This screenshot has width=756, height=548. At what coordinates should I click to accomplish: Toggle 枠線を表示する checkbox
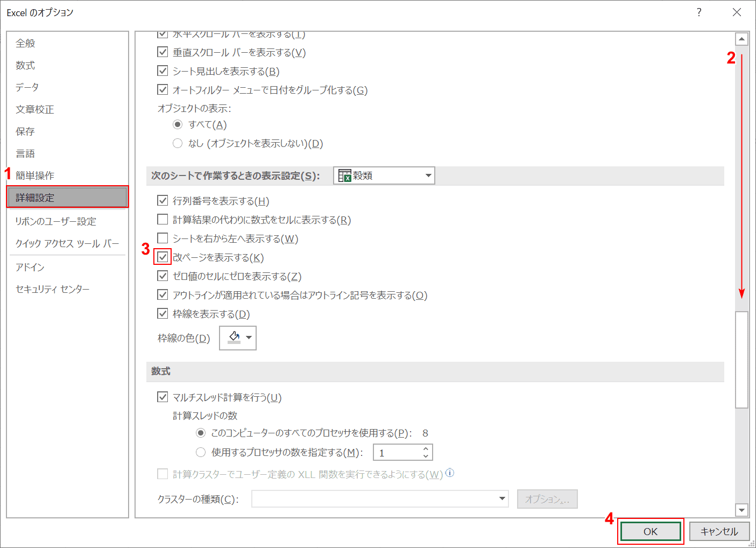tap(162, 314)
